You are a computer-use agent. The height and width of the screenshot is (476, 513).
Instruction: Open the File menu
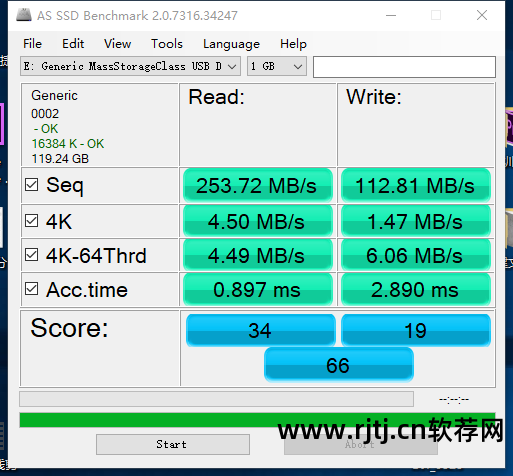point(32,44)
